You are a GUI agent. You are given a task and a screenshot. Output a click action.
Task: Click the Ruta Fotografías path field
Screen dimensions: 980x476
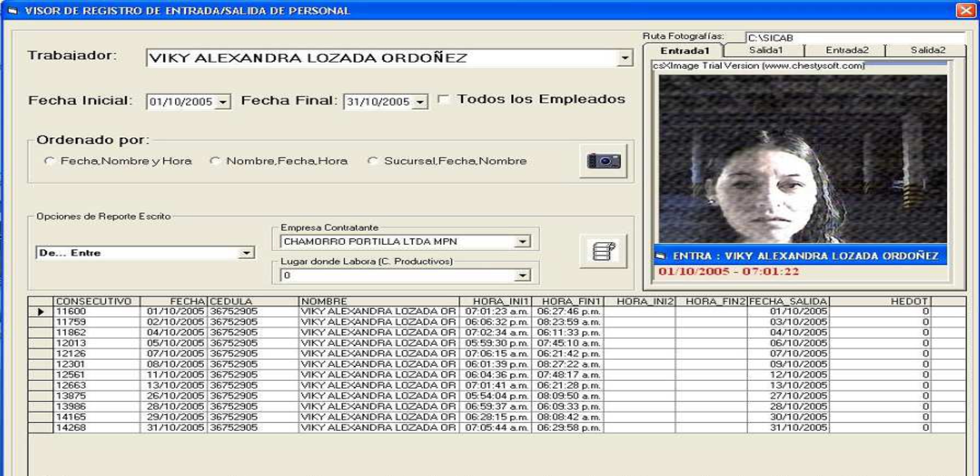pyautogui.click(x=855, y=38)
